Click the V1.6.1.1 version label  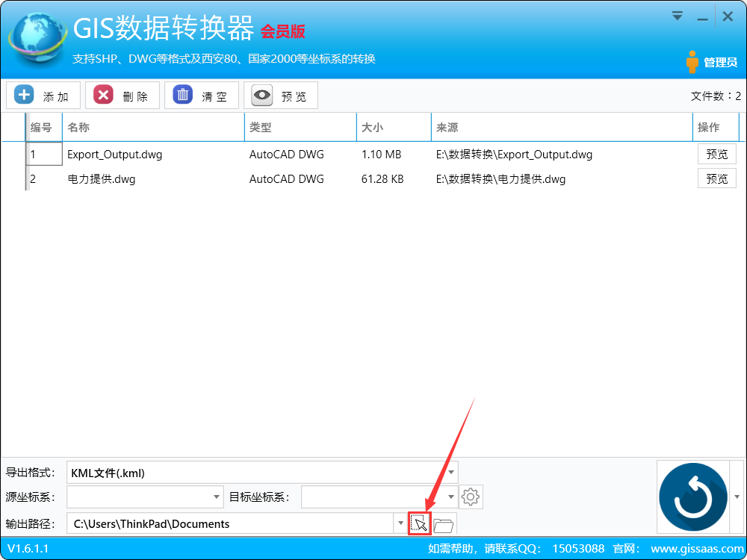tap(28, 549)
